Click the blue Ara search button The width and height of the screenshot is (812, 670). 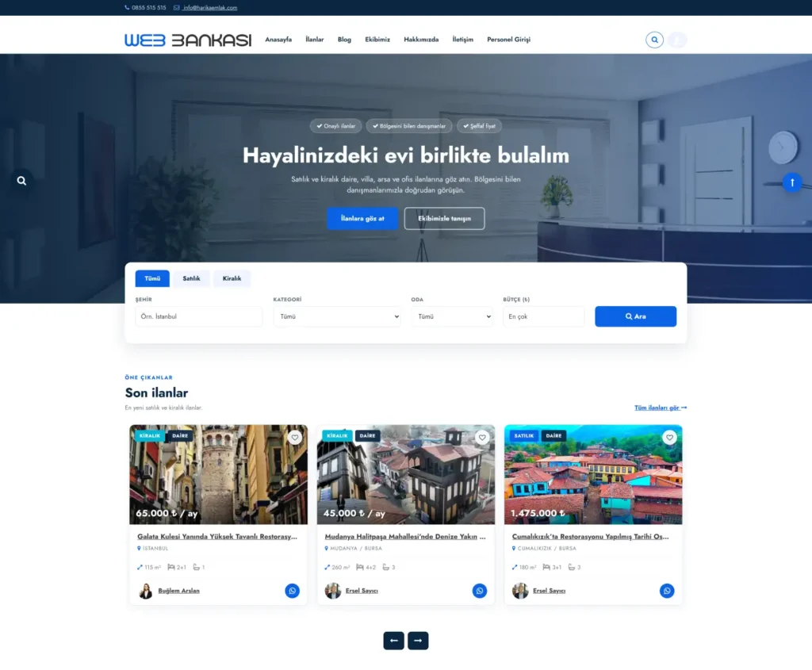coord(635,316)
